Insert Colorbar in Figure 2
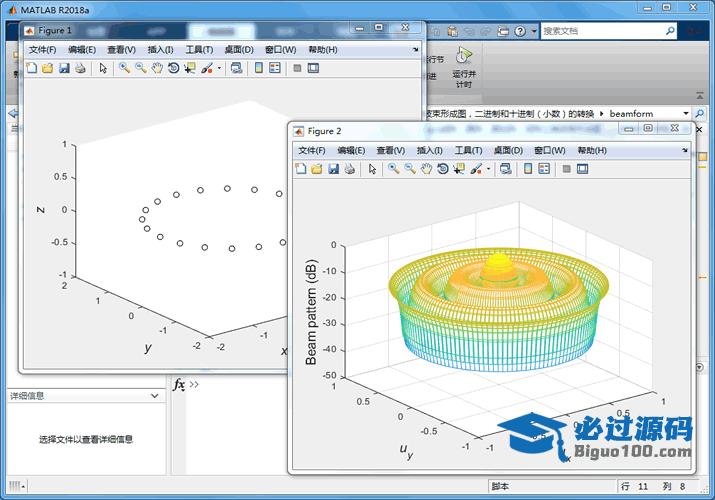 528,169
